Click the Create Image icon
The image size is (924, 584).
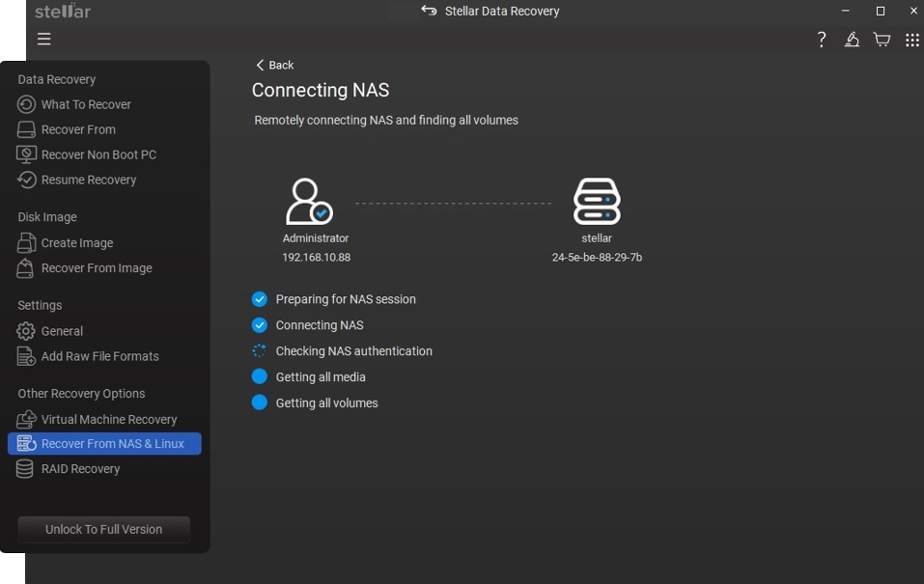(x=26, y=243)
